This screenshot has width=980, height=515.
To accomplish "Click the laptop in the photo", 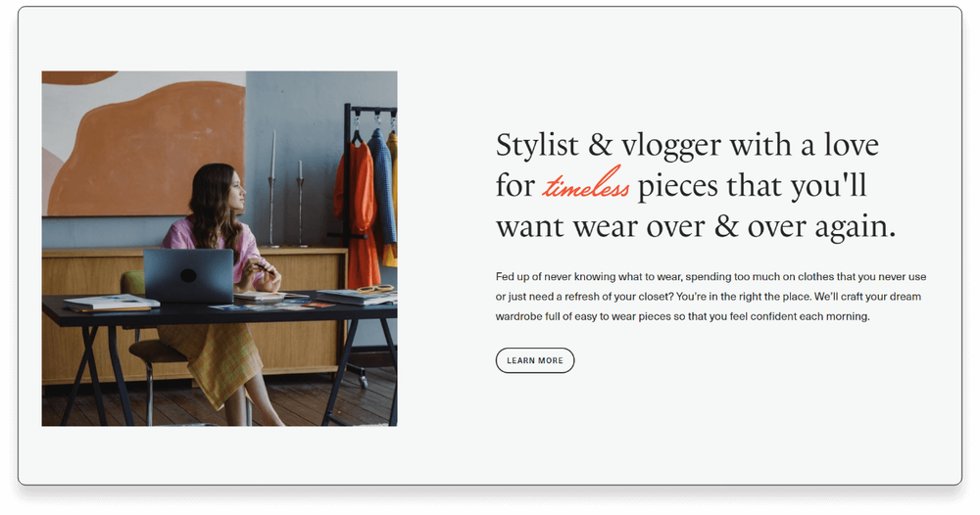I will point(189,276).
